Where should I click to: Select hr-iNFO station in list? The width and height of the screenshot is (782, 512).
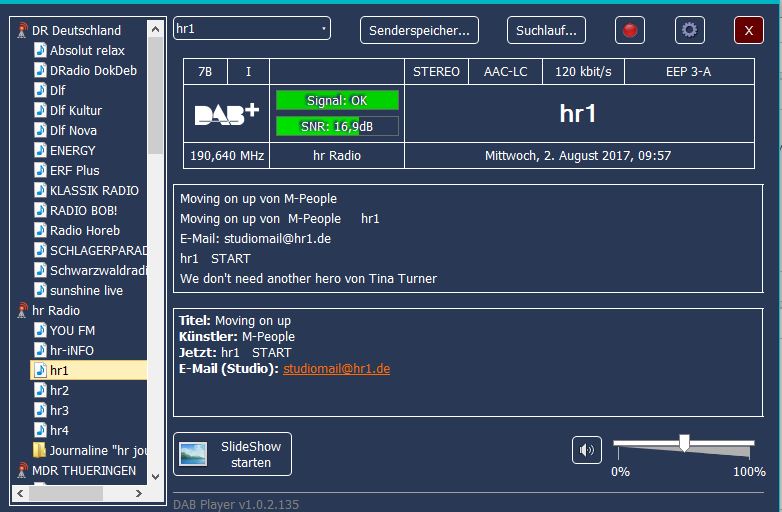pos(73,350)
